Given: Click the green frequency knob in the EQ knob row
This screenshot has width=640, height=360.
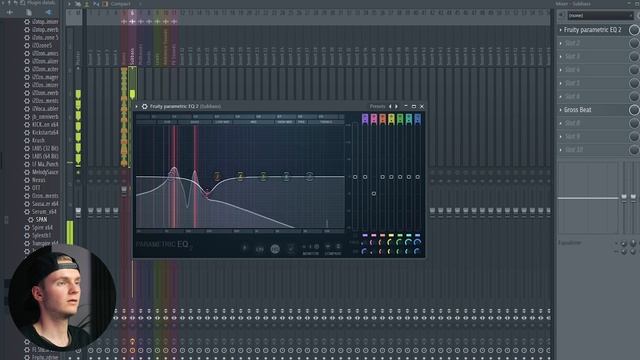Looking at the screenshot, I should (x=400, y=242).
